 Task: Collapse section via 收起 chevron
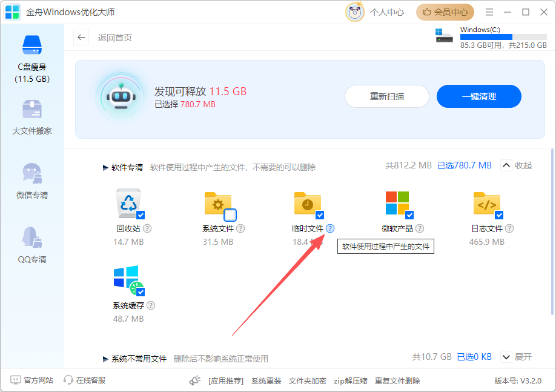pyautogui.click(x=506, y=165)
